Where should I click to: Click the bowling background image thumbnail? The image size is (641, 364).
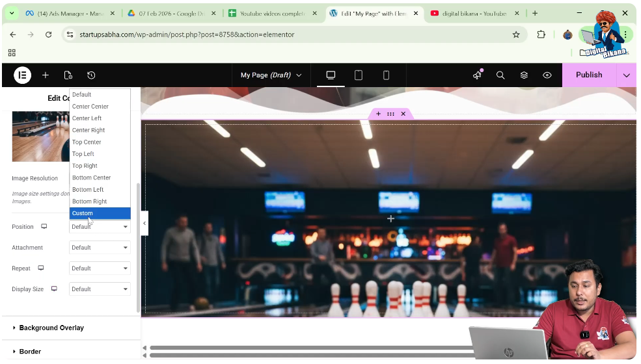click(40, 136)
